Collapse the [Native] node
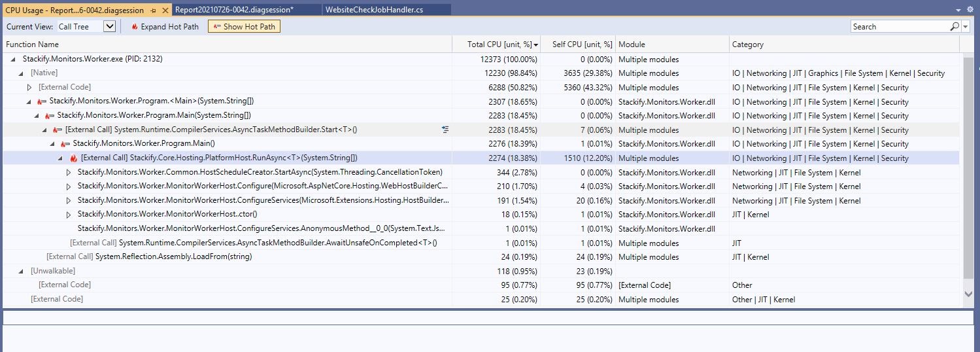Screen dimensions: 980x352 coord(22,73)
